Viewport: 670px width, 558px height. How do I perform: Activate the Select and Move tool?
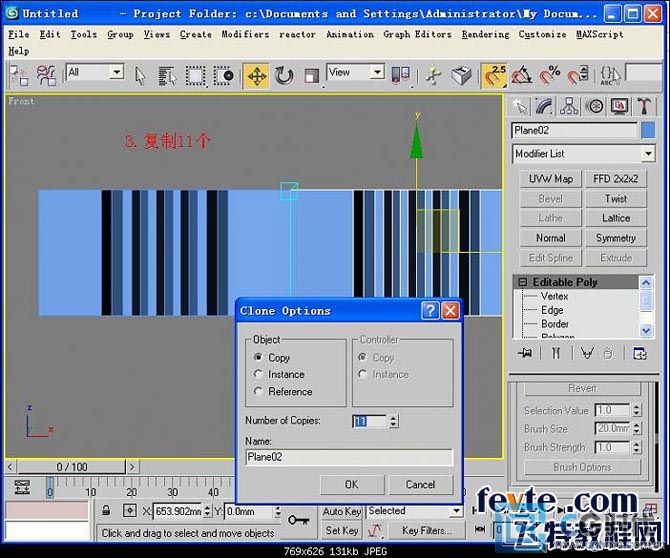click(x=256, y=76)
